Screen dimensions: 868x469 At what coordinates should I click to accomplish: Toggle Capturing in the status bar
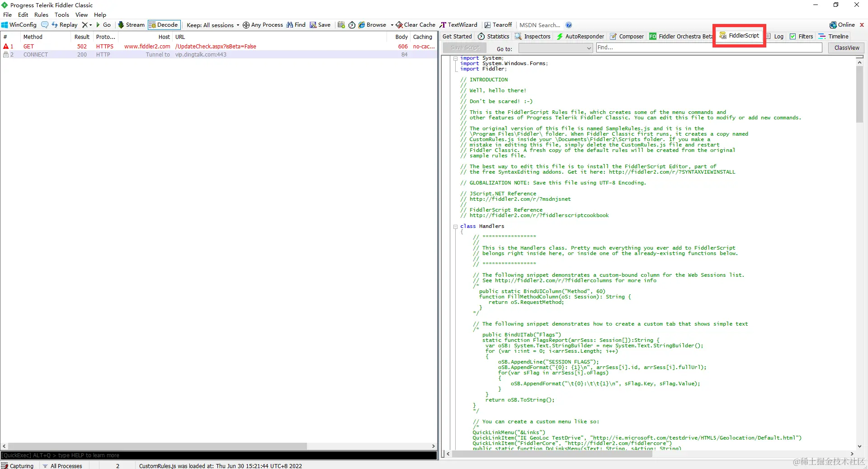(18, 466)
